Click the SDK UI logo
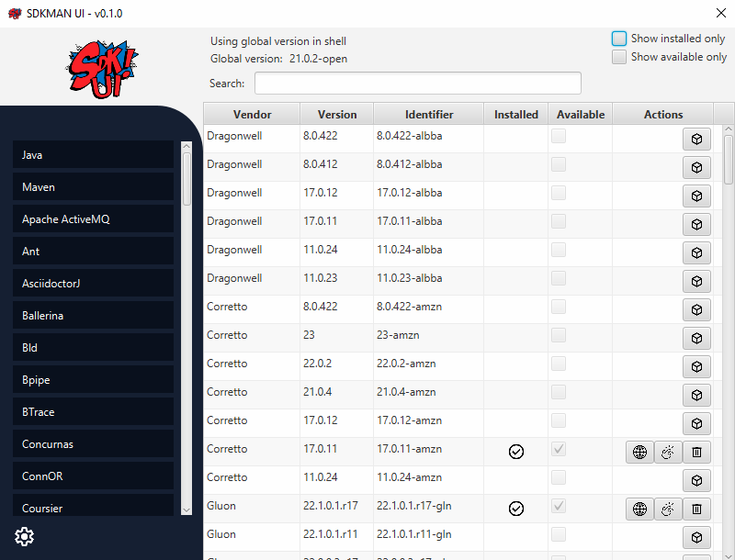This screenshot has width=735, height=560. coord(102,69)
